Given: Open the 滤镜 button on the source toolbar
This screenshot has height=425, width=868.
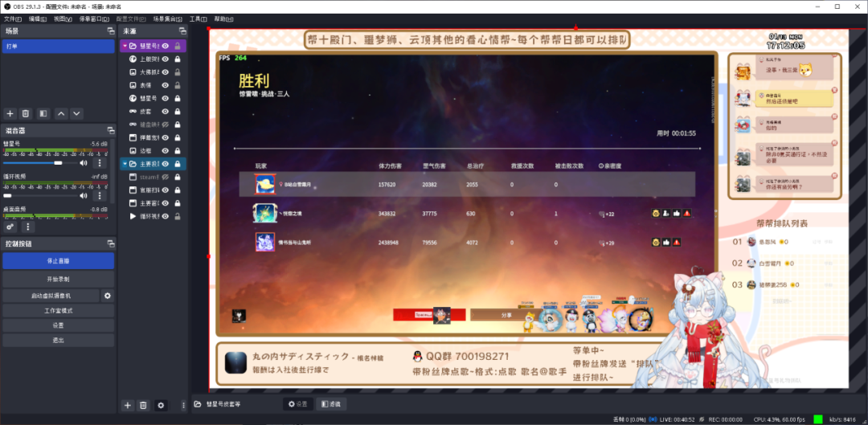Looking at the screenshot, I should [x=331, y=404].
